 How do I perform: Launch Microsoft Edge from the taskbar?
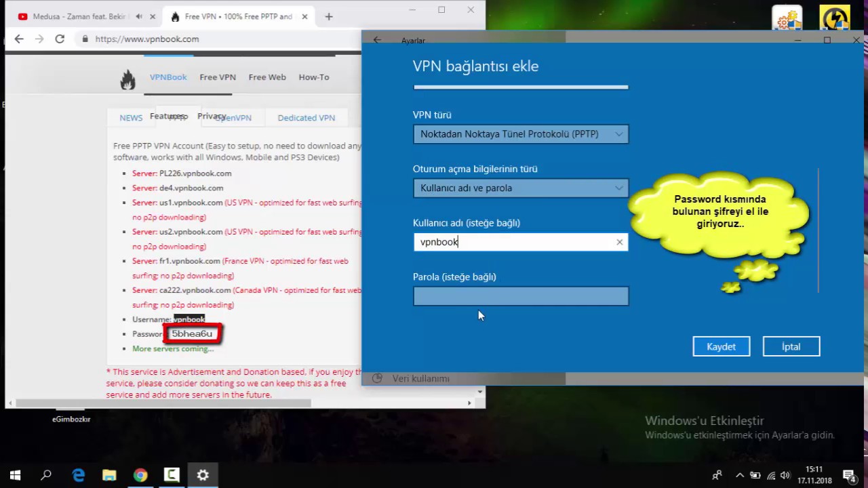[x=78, y=475]
